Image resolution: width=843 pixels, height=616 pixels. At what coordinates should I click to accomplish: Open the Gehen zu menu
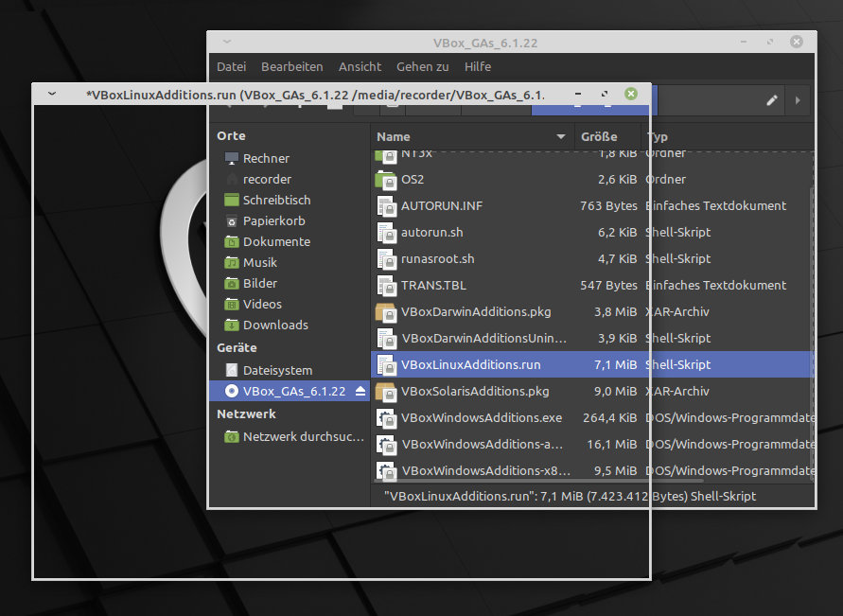[423, 66]
